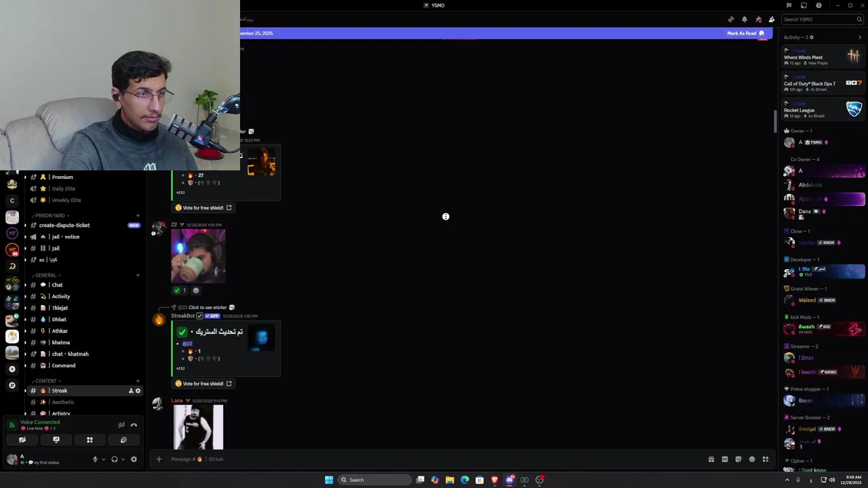Show pinned messages icon
This screenshot has height=488, width=868.
tap(758, 19)
